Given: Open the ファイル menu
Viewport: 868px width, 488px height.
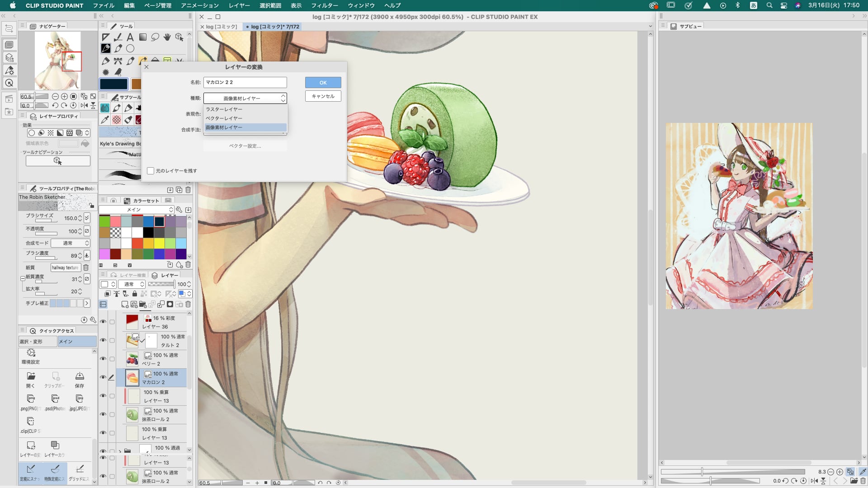Looking at the screenshot, I should (x=104, y=5).
